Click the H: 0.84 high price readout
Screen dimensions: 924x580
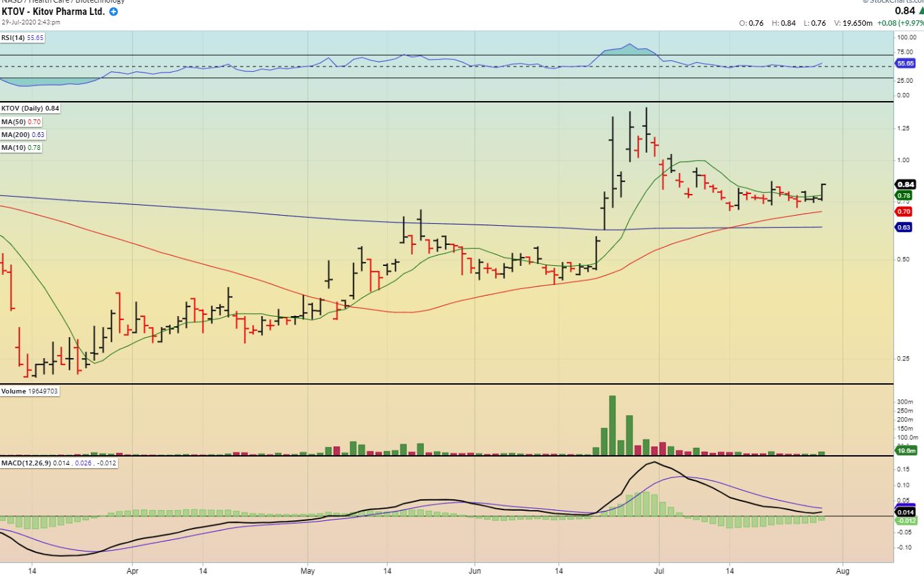[x=784, y=23]
